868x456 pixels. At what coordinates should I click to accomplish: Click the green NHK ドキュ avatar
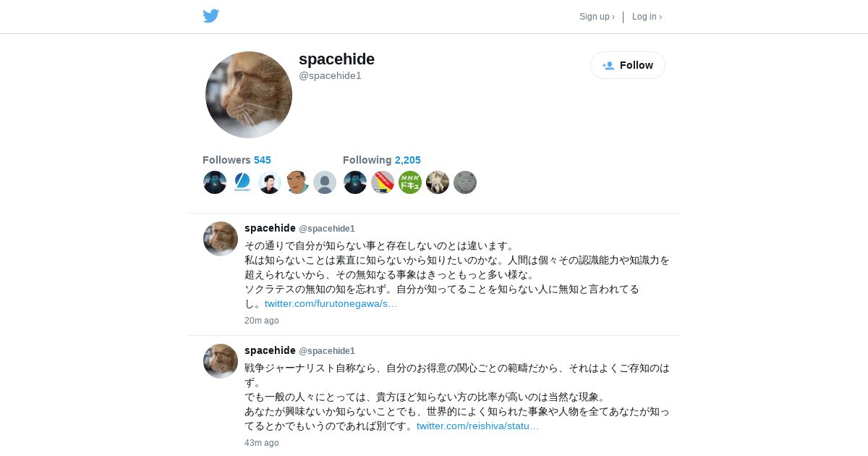tap(410, 182)
